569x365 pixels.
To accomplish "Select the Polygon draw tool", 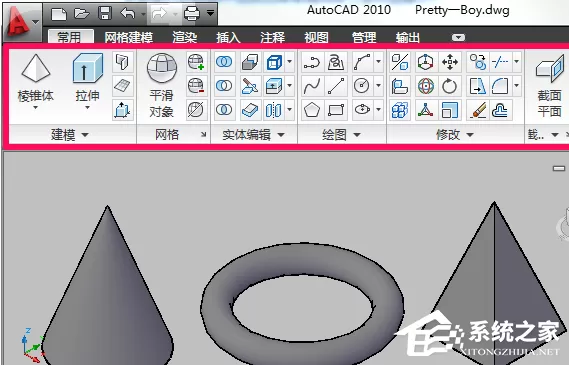I will [x=312, y=110].
